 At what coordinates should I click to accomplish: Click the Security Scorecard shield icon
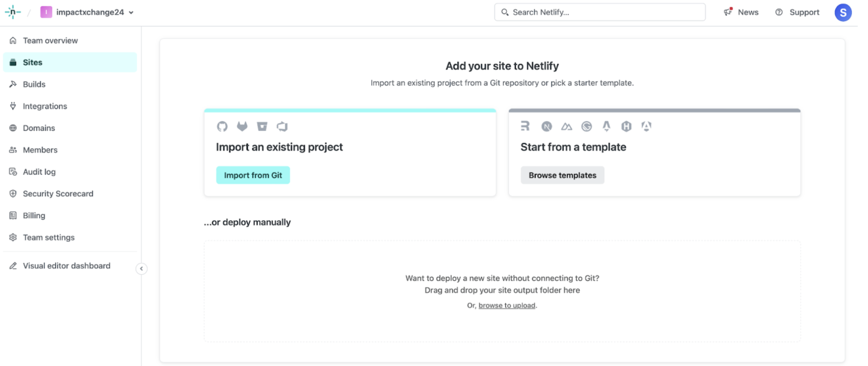coord(13,194)
